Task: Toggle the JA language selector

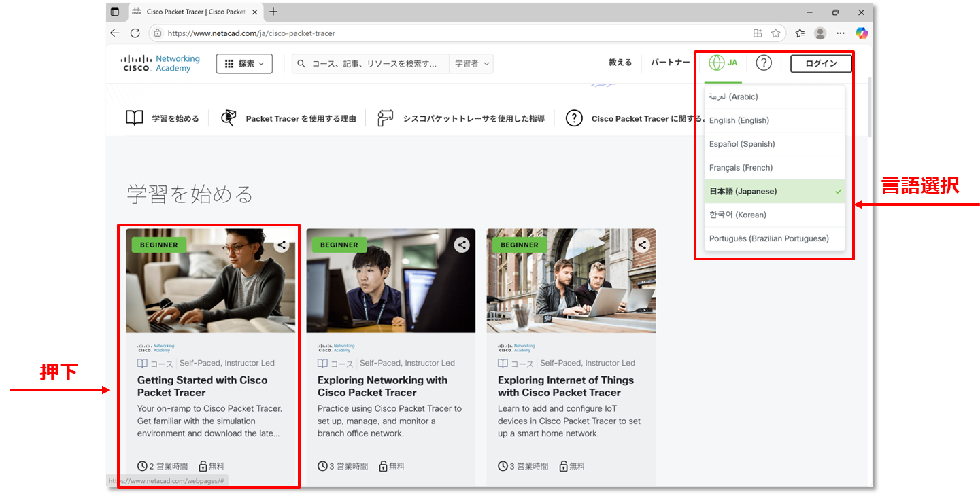Action: [723, 63]
